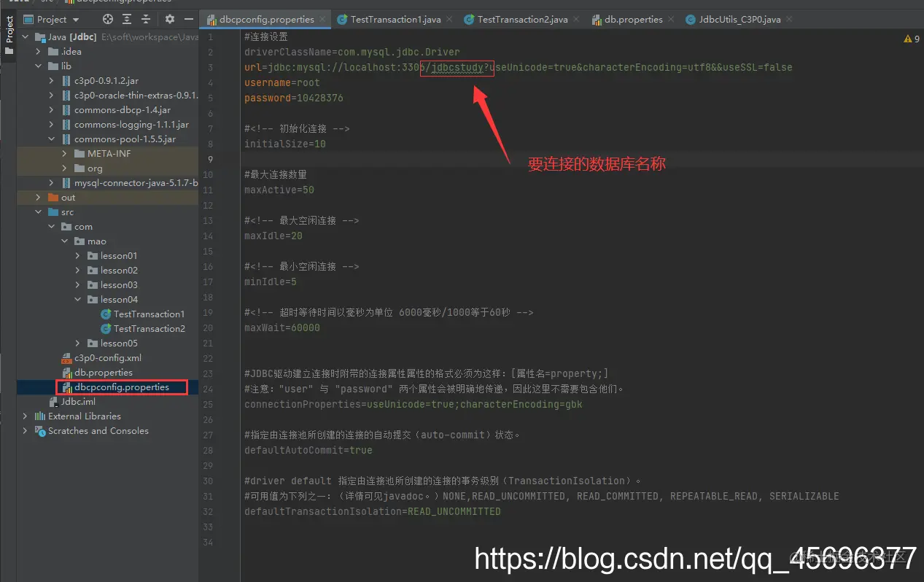The width and height of the screenshot is (924, 582).
Task: Expand the out folder
Action: [37, 197]
